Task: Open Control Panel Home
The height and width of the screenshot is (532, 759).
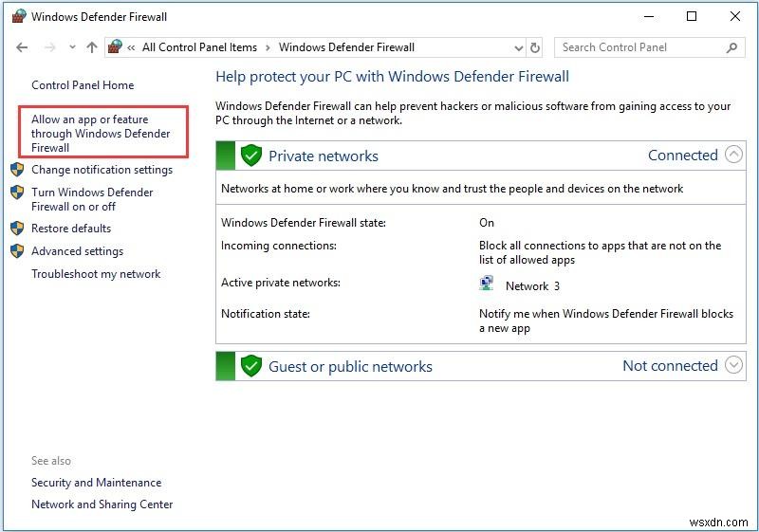Action: pyautogui.click(x=83, y=85)
